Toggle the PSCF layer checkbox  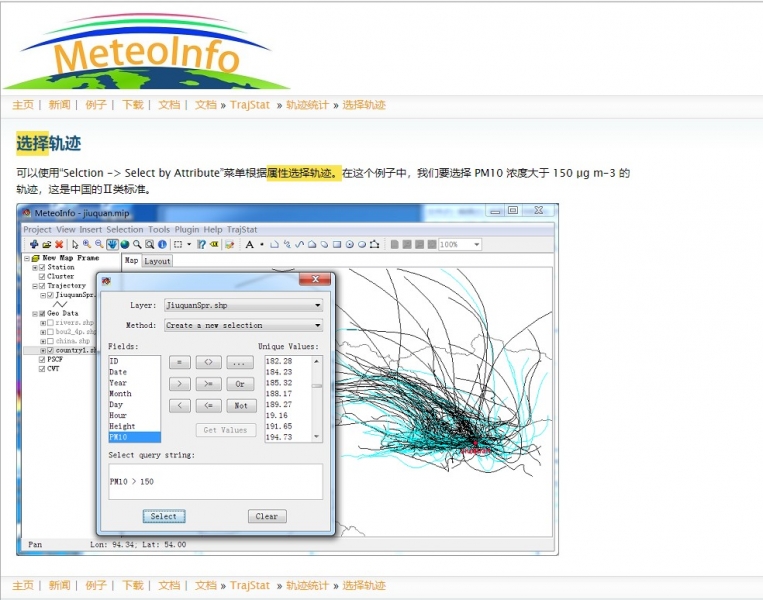tap(42, 359)
